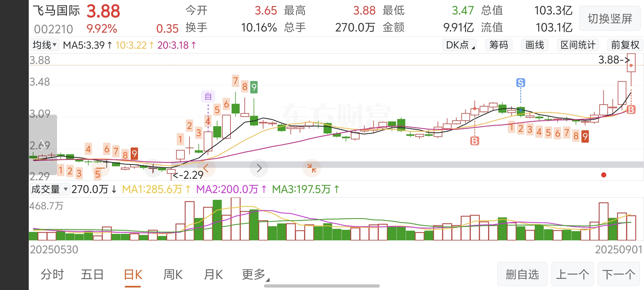644x290 pixels.
Task: Click the stock code 002210
Action: point(54,29)
